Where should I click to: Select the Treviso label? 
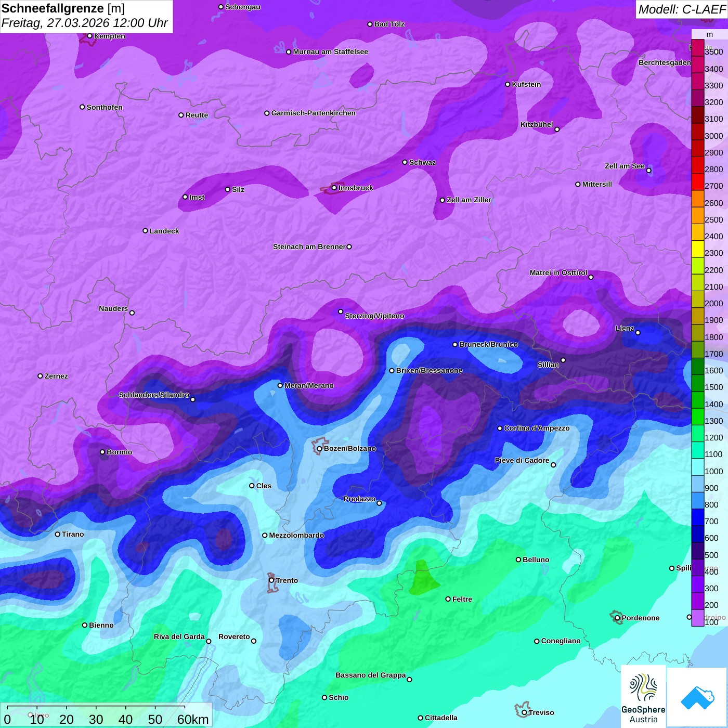541,712
